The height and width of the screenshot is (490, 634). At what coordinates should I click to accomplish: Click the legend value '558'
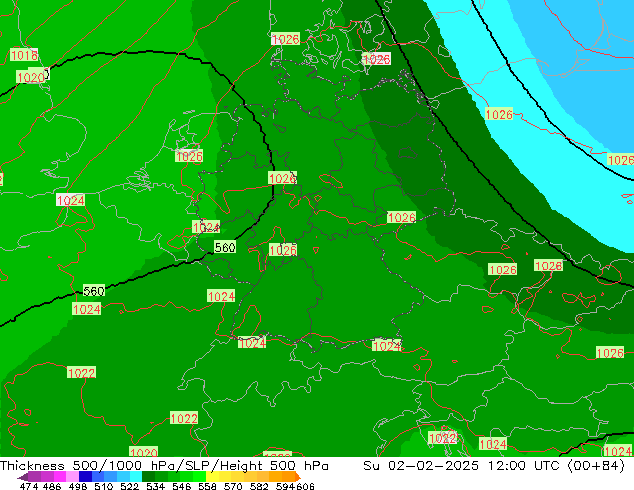[x=207, y=486]
